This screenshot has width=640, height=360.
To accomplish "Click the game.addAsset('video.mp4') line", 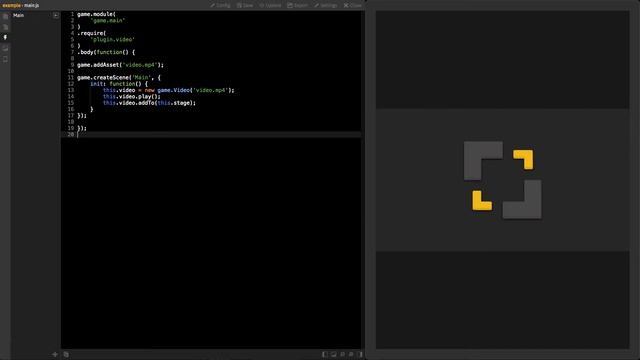I will (x=120, y=65).
